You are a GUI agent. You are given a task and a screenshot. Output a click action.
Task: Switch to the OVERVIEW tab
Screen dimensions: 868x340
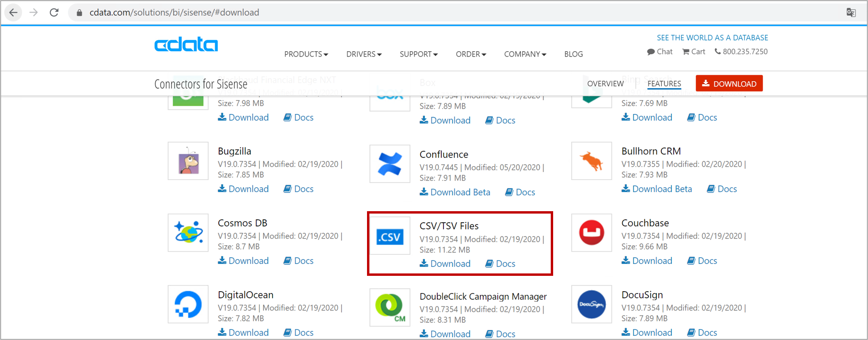point(605,84)
